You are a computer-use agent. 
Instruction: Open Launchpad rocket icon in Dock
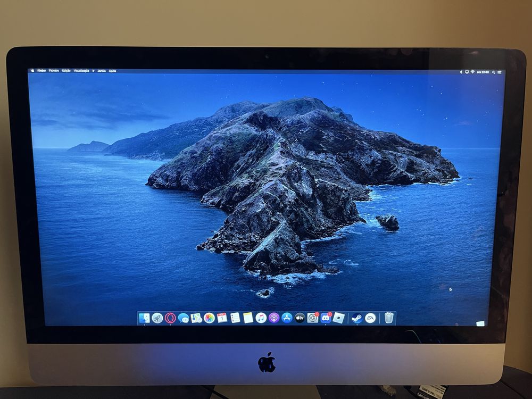point(157,318)
